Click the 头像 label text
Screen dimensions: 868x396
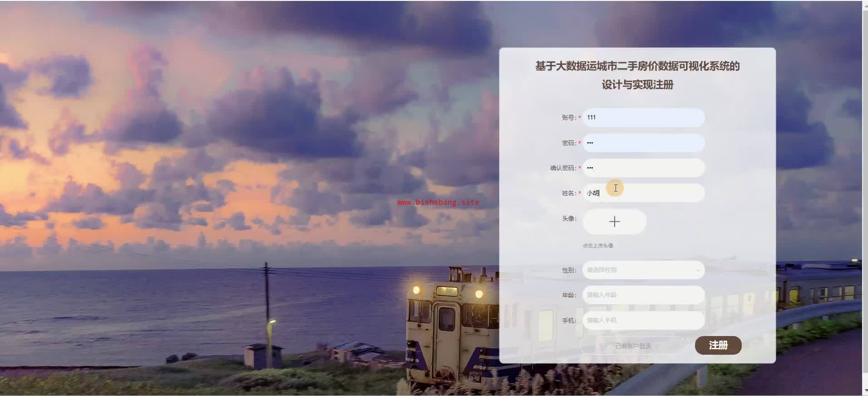569,218
